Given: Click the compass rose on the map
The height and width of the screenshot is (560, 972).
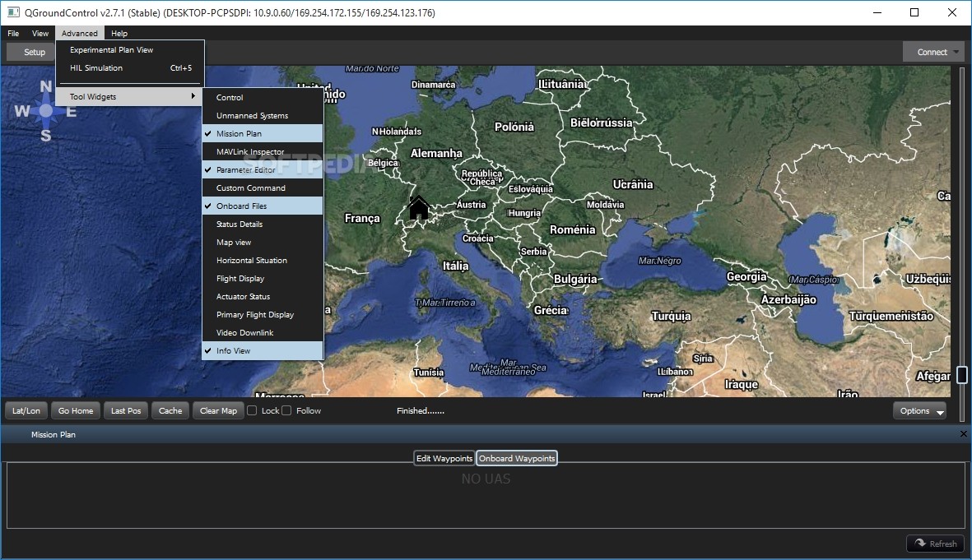Looking at the screenshot, I should tap(46, 111).
